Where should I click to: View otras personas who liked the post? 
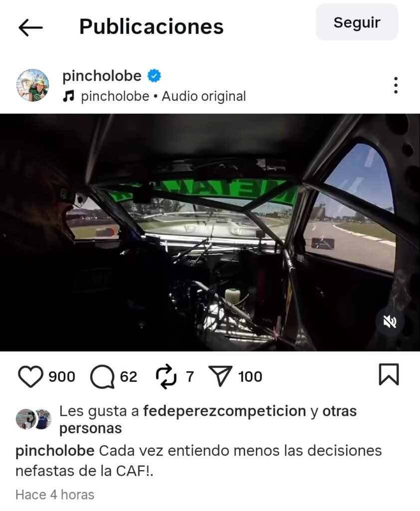(x=208, y=420)
